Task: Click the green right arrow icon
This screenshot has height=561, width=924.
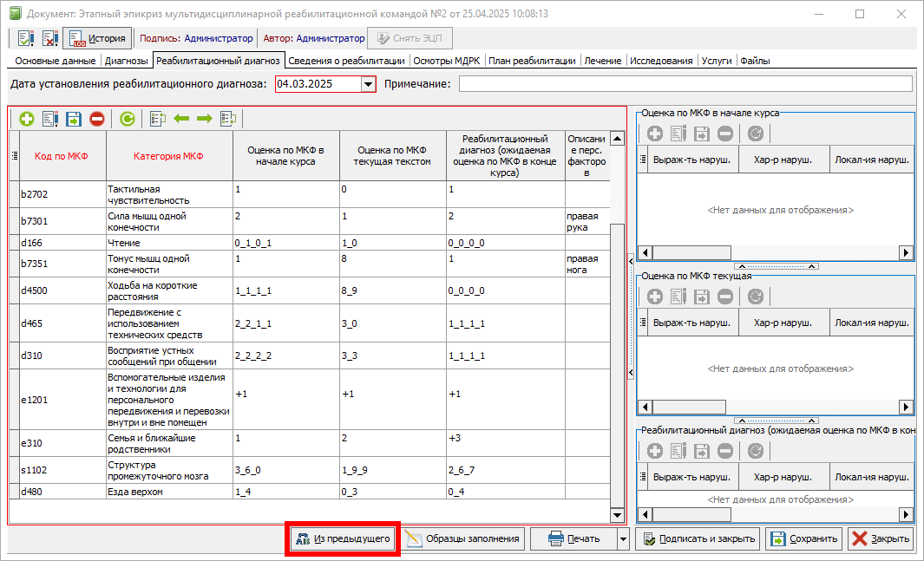Action: [205, 119]
